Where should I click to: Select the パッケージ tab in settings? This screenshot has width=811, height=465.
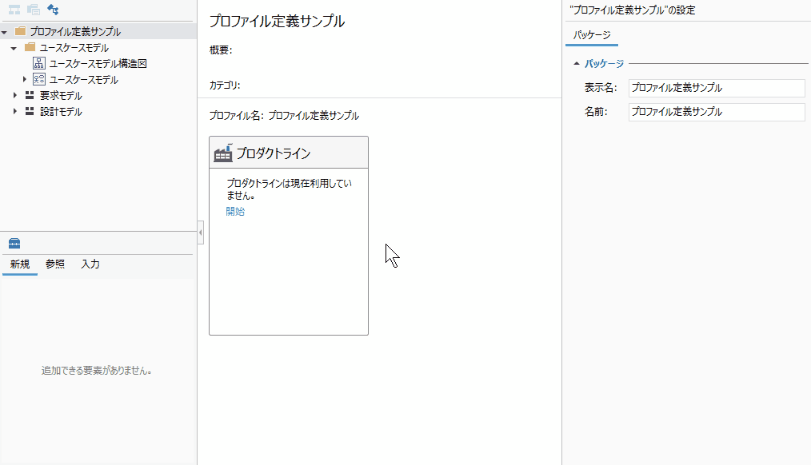(x=592, y=35)
